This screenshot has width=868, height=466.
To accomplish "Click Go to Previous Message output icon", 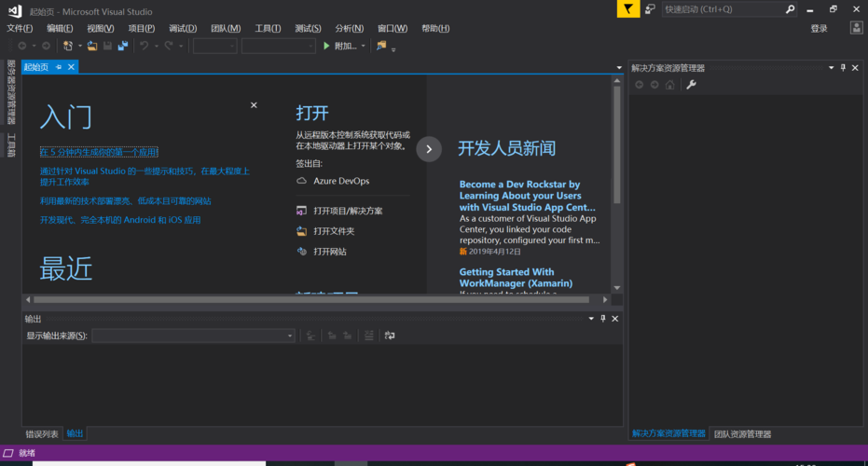I will (332, 336).
